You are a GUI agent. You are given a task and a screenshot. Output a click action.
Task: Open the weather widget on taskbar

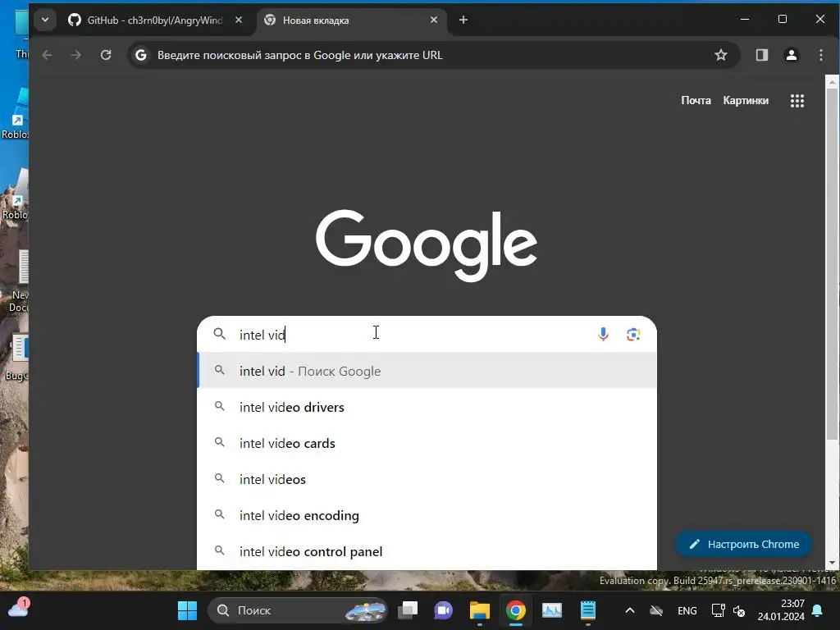18,609
